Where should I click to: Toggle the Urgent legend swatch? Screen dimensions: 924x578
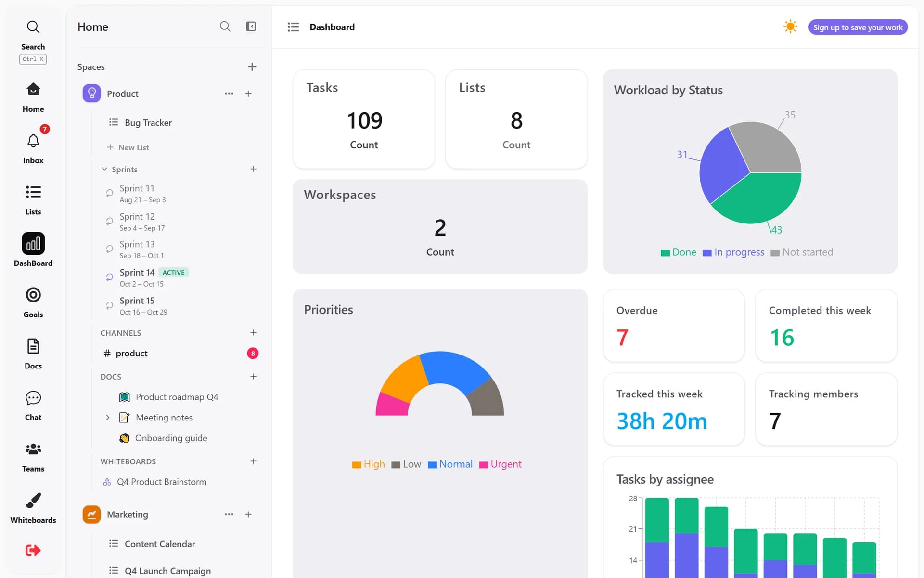[484, 465]
